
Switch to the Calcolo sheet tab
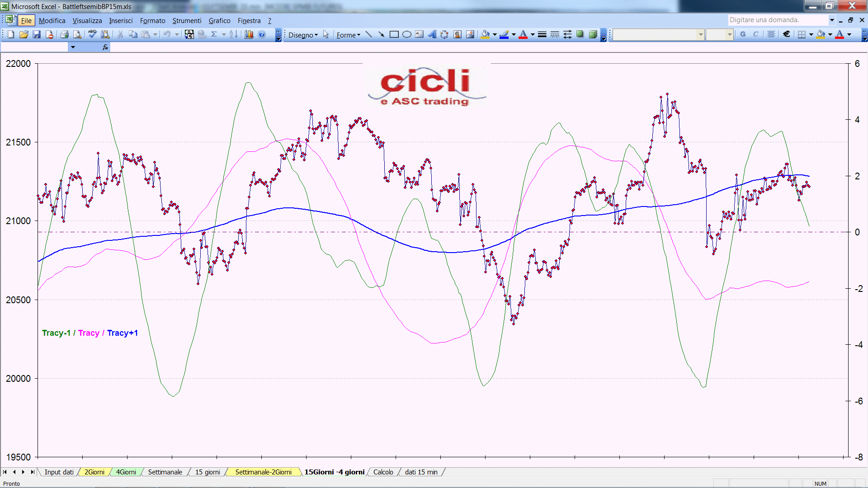pyautogui.click(x=383, y=472)
